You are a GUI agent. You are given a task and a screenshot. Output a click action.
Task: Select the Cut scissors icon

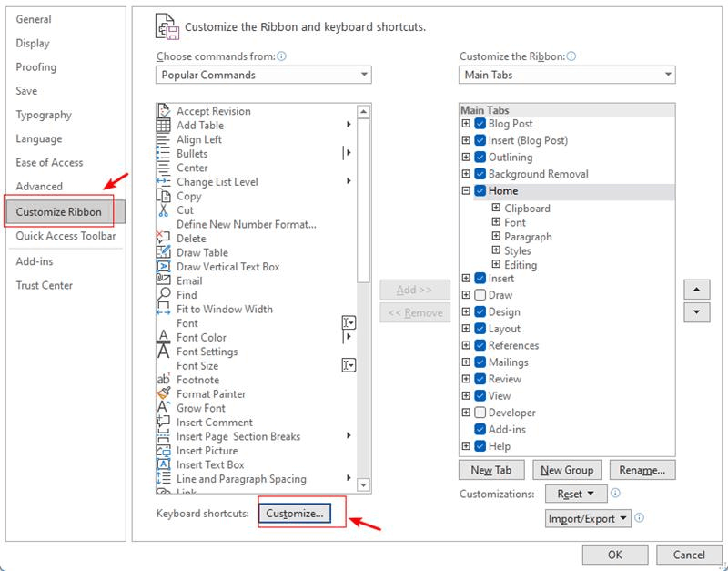coord(164,210)
